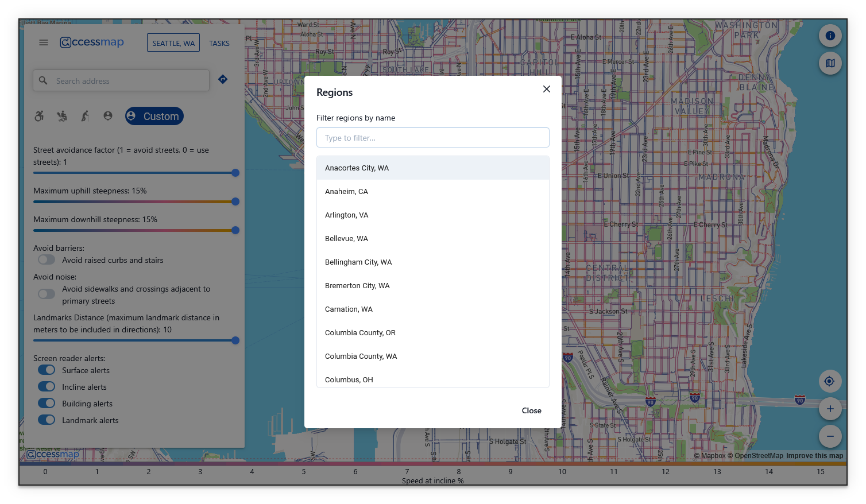The width and height of the screenshot is (866, 504).
Task: Open the SEATTLE, WA region selector
Action: click(x=173, y=42)
